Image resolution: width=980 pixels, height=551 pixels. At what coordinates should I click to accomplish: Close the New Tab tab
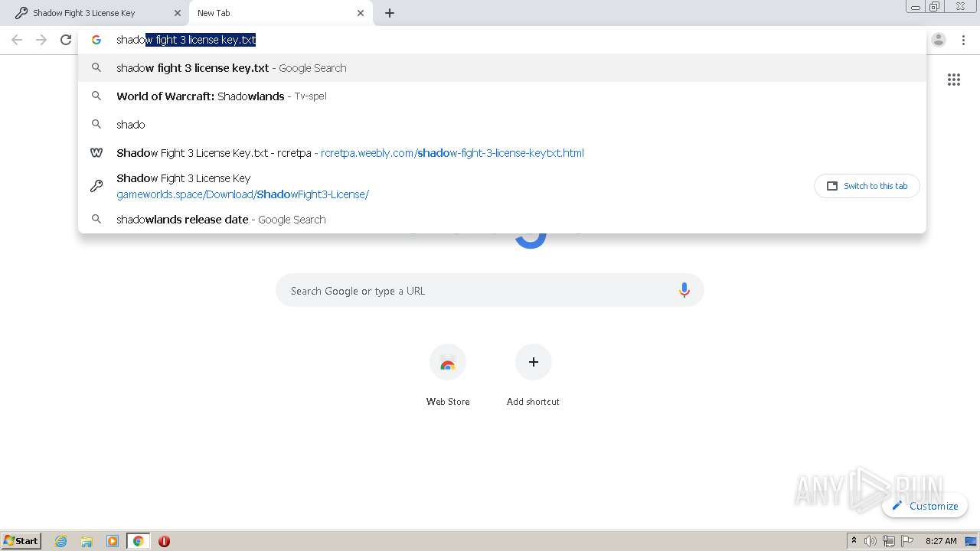[x=361, y=13]
